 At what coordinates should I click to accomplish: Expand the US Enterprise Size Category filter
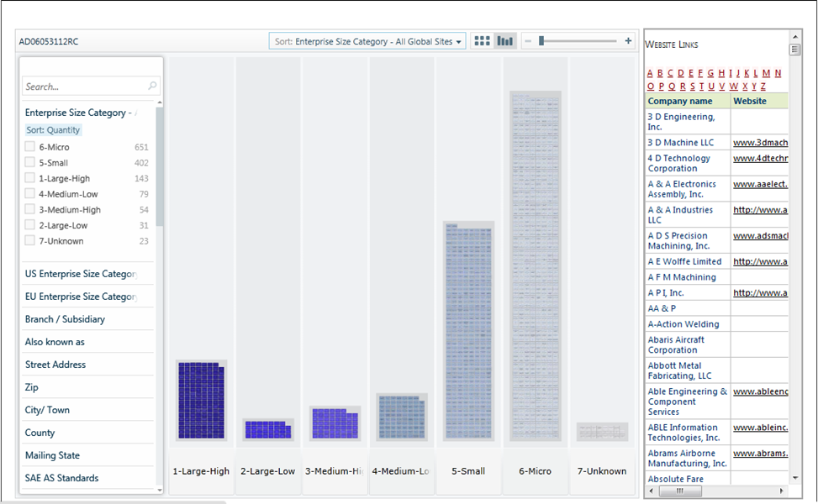click(x=81, y=274)
